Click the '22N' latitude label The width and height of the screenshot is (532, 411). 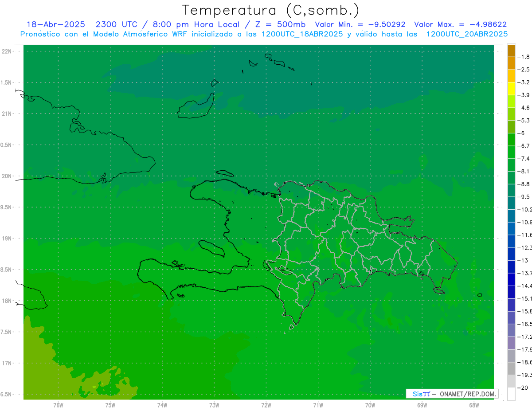click(8, 51)
